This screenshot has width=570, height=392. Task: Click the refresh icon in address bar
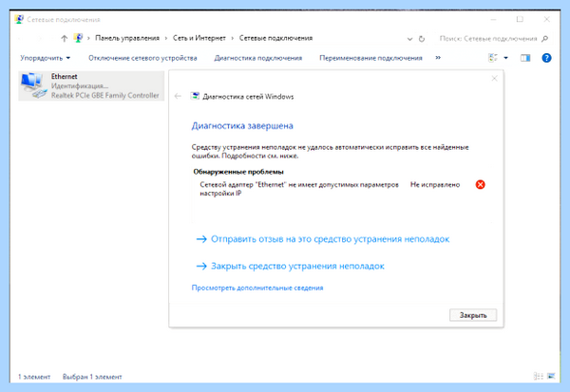pos(422,39)
